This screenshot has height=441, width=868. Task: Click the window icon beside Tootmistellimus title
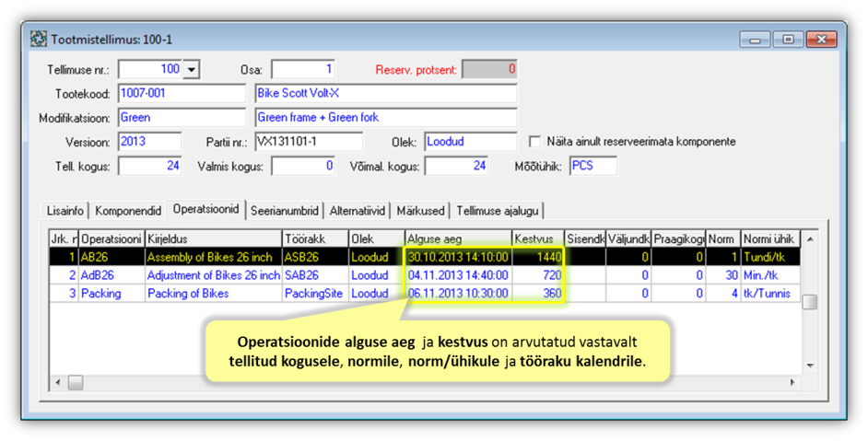38,40
